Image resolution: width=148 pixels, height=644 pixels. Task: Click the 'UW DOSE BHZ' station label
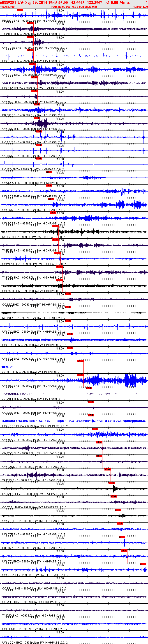(x=12, y=48)
